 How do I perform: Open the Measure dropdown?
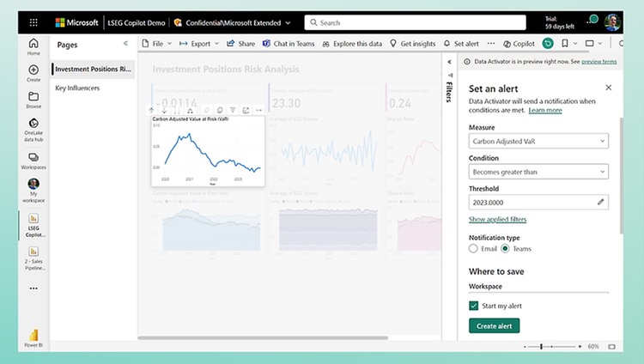pos(538,141)
